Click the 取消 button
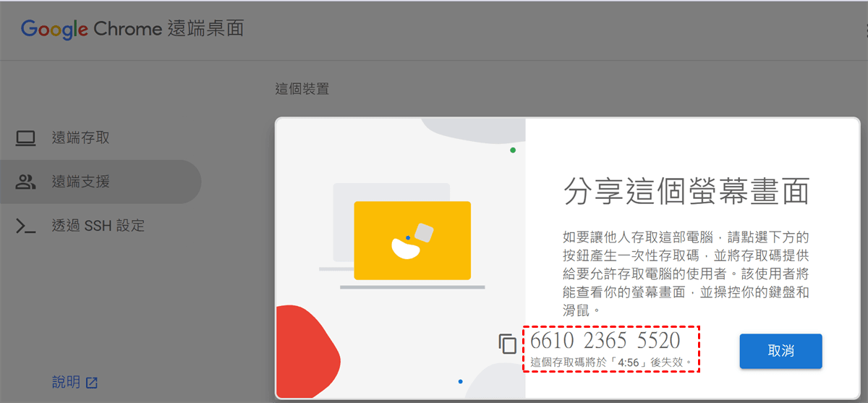 780,351
